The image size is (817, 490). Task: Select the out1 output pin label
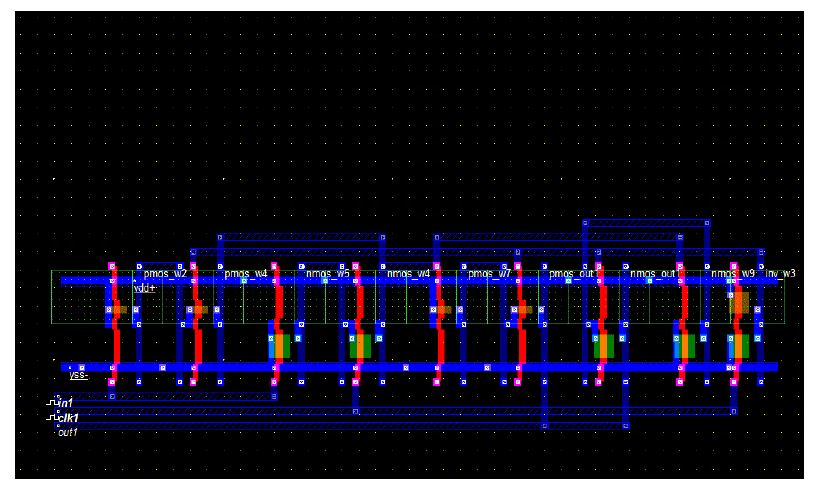(x=68, y=432)
